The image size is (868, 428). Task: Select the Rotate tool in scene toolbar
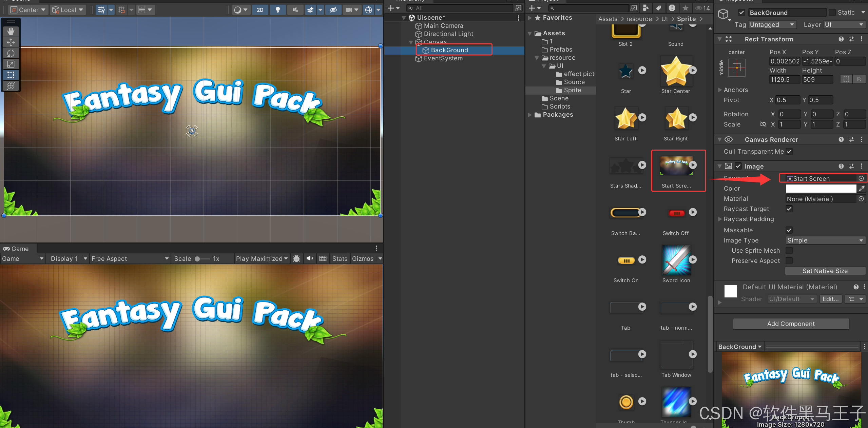point(11,53)
